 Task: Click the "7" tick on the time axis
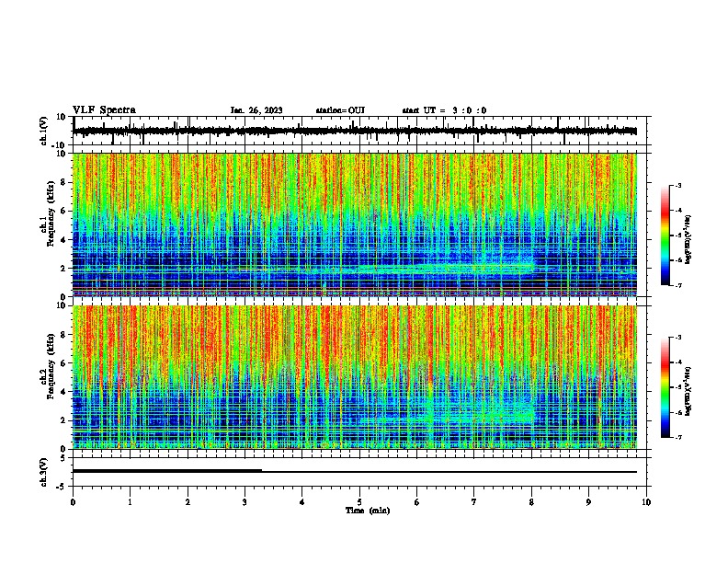[474, 502]
